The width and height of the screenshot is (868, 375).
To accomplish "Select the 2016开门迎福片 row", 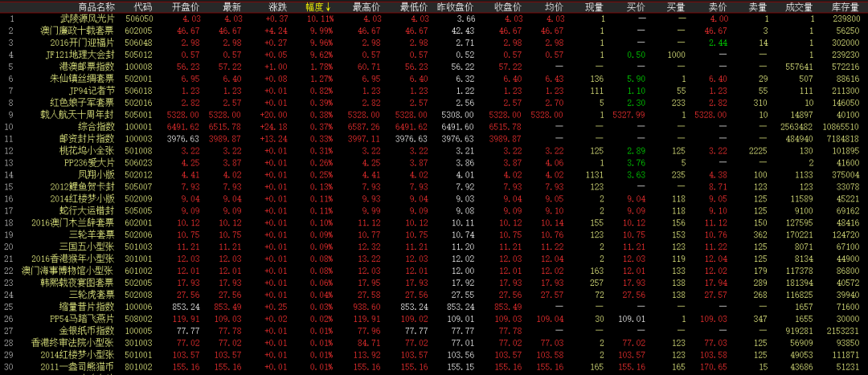I will 434,43.
